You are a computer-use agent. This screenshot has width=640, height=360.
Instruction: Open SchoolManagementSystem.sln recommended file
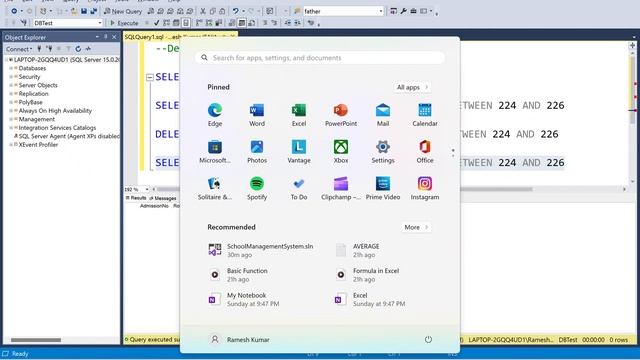261,250
